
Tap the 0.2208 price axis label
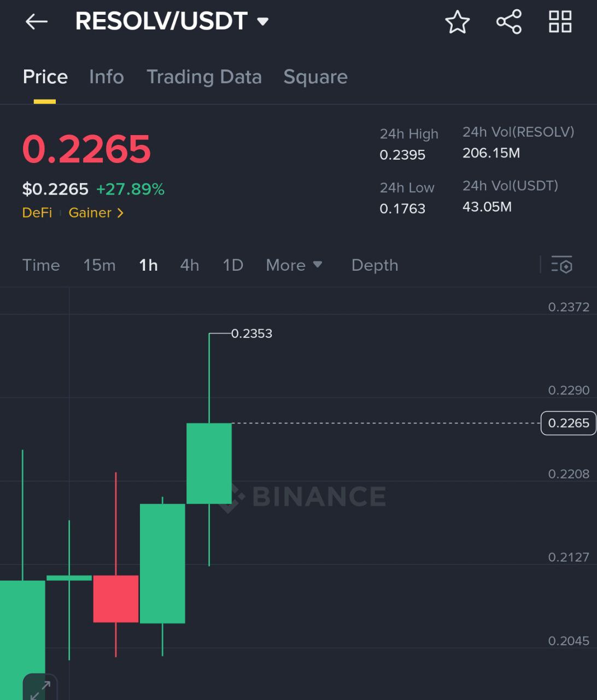569,474
